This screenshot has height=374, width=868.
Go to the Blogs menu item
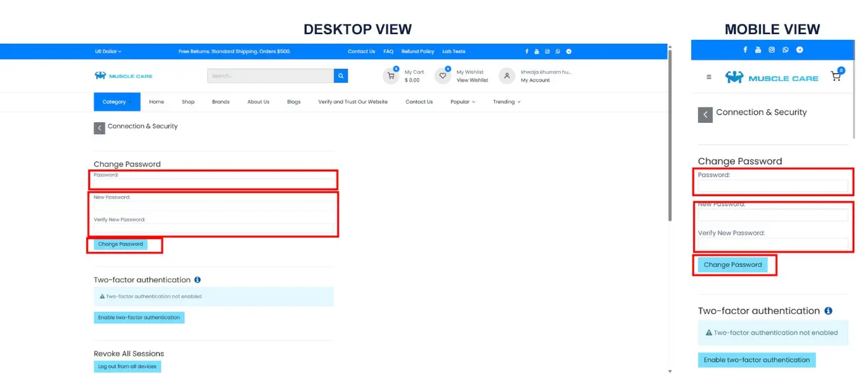293,102
